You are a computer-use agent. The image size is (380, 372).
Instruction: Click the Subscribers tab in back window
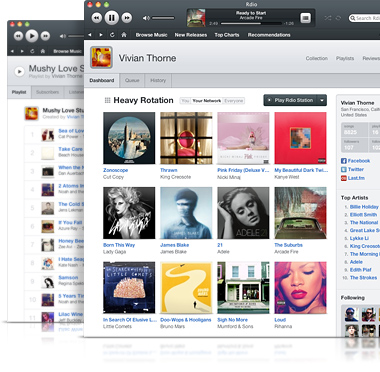pos(47,92)
